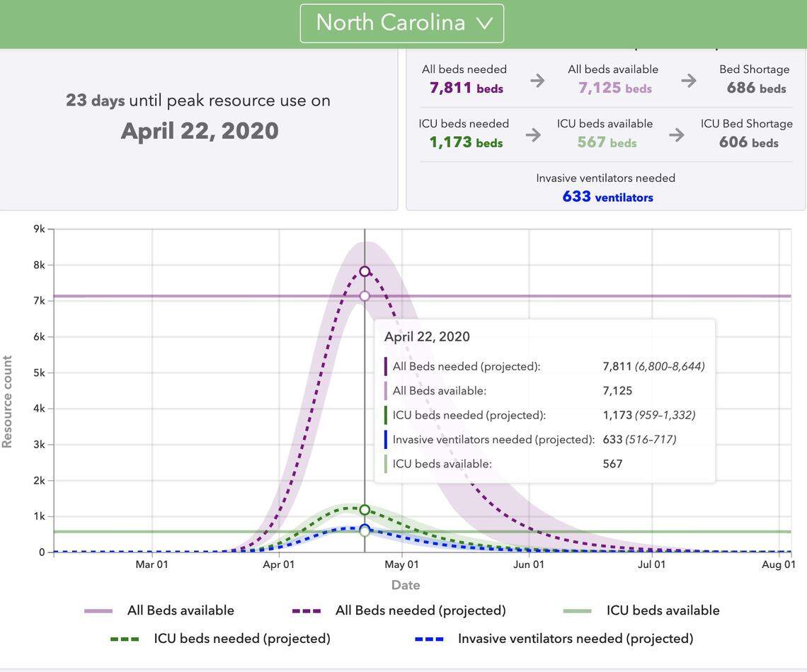Select the ICU beds needed peak marker
This screenshot has width=807, height=672.
pos(364,508)
